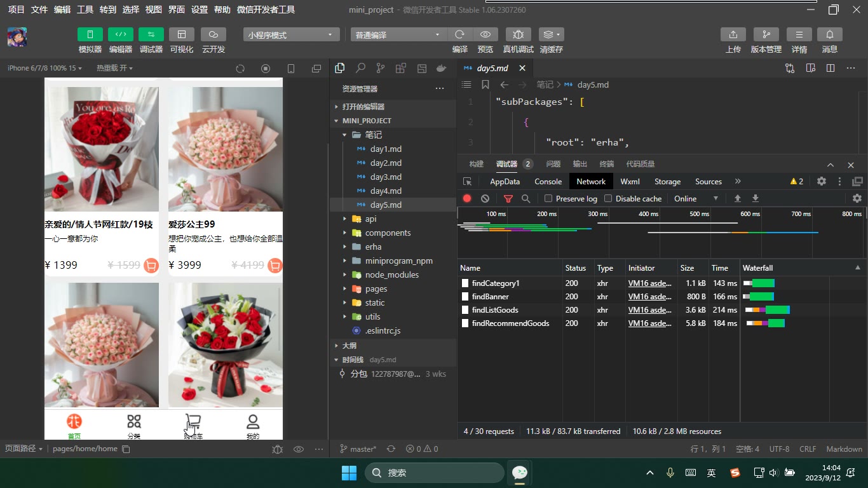The width and height of the screenshot is (868, 488).
Task: Open day3.md in the explorer
Action: [x=386, y=177]
